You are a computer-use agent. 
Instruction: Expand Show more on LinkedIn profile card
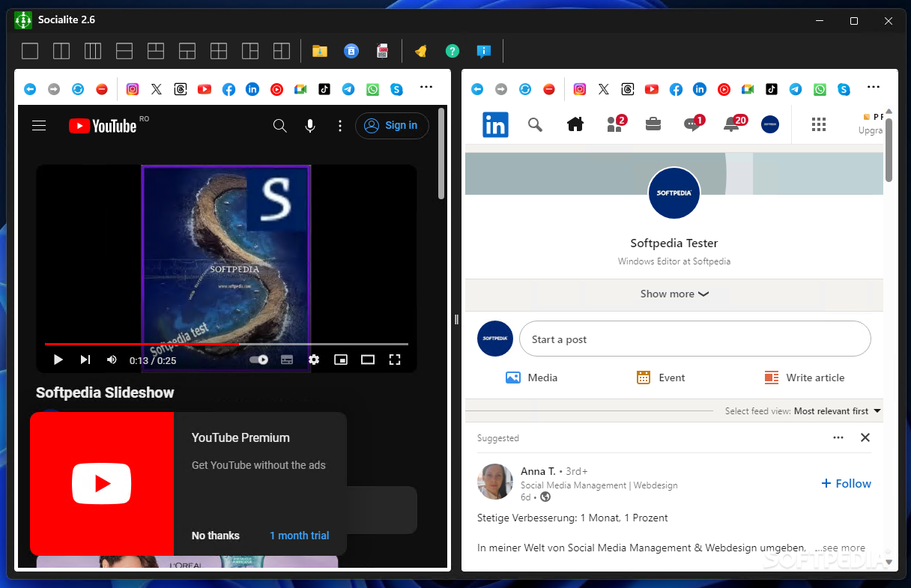click(674, 294)
